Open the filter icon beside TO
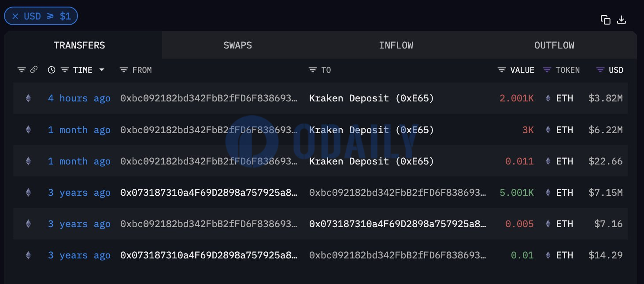The width and height of the screenshot is (644, 284). (313, 70)
